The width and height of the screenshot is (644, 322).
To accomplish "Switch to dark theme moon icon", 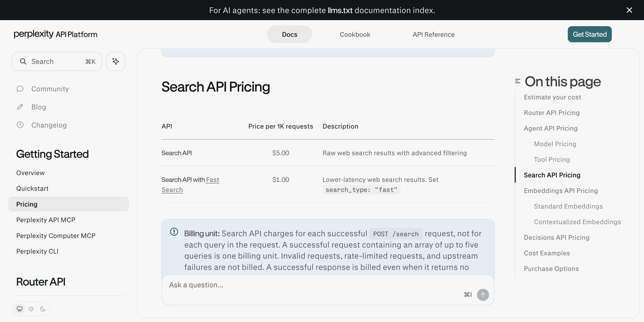I will tap(43, 309).
